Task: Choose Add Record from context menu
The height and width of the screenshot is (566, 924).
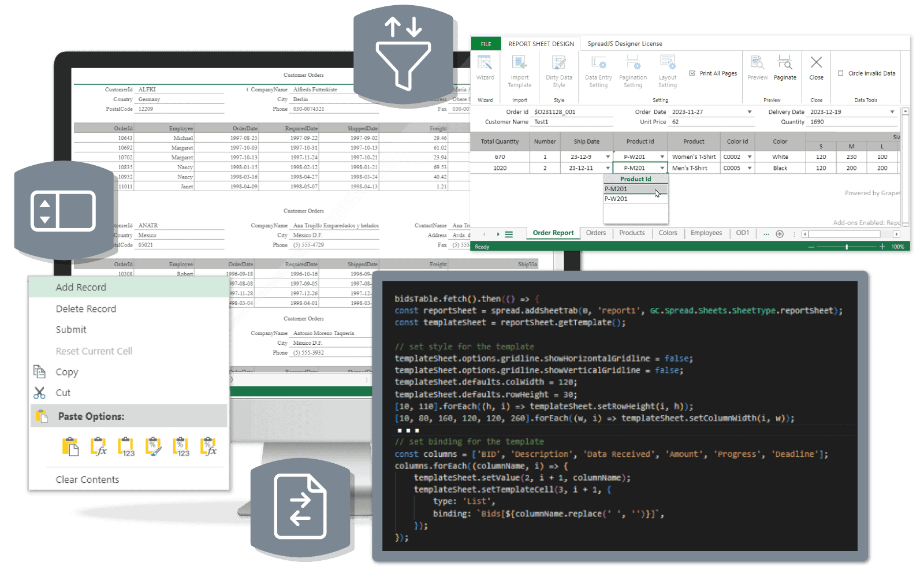Action: (81, 287)
